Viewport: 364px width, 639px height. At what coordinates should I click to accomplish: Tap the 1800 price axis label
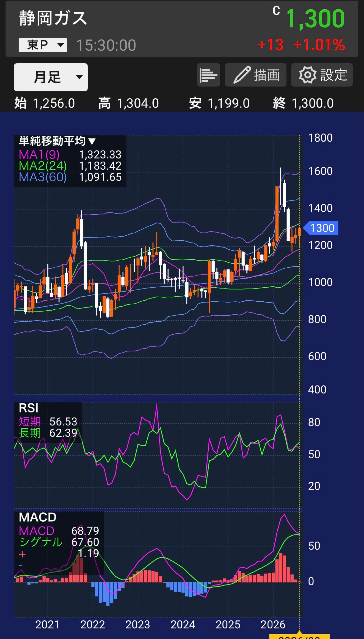click(320, 138)
